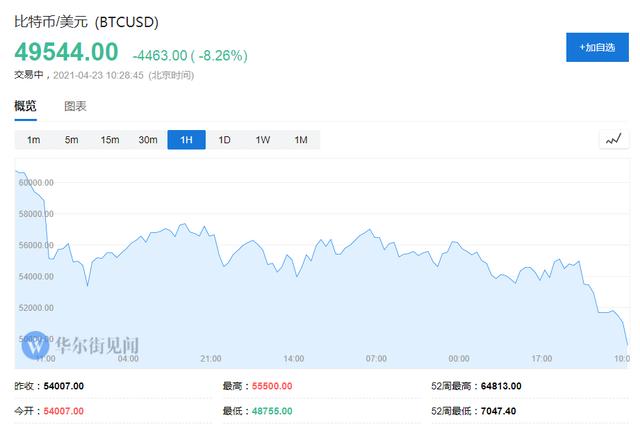
Task: Click the 60000.00 price axis label
Action: coord(36,183)
